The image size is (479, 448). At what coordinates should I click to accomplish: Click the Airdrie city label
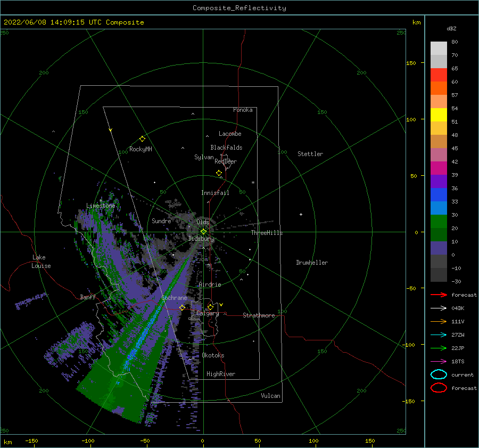[x=210, y=284]
